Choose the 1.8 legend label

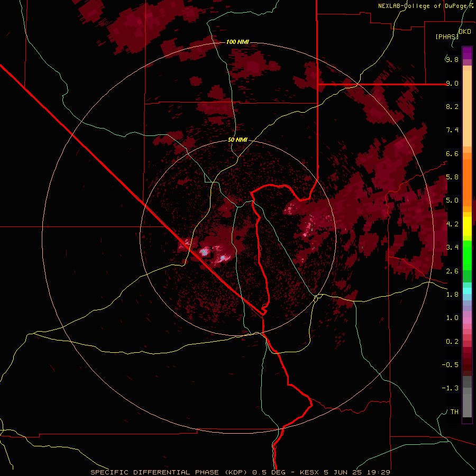pyautogui.click(x=452, y=295)
